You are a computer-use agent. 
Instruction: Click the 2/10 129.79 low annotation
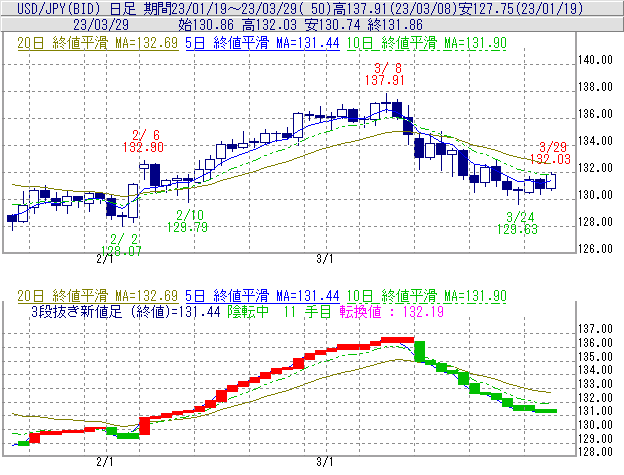pyautogui.click(x=187, y=221)
